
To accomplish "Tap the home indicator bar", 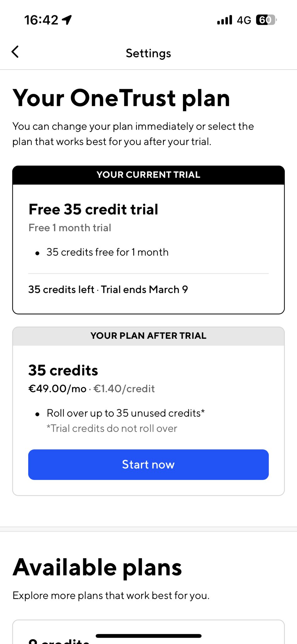I will tap(148, 636).
